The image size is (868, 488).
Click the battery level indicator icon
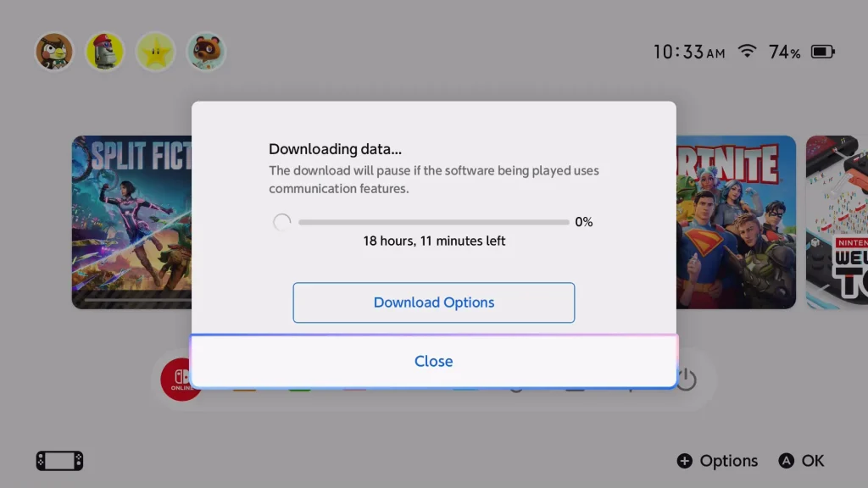(822, 52)
